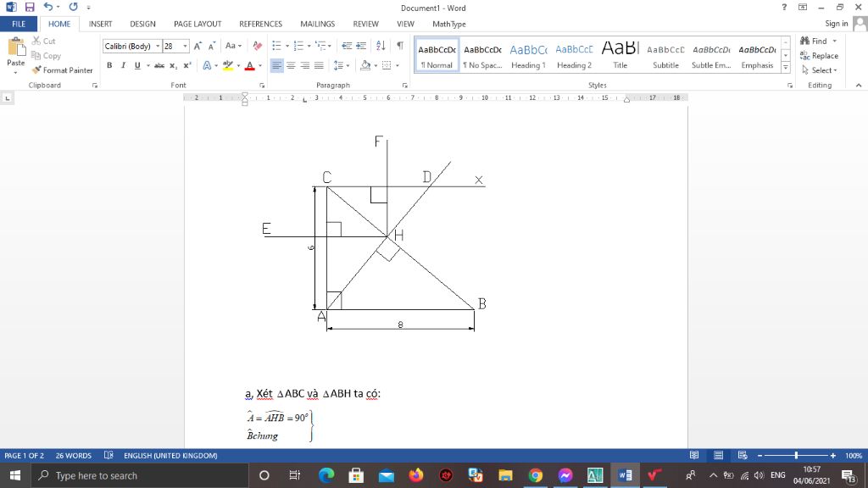Click PAGE 1 OF 2 indicator

[x=25, y=455]
